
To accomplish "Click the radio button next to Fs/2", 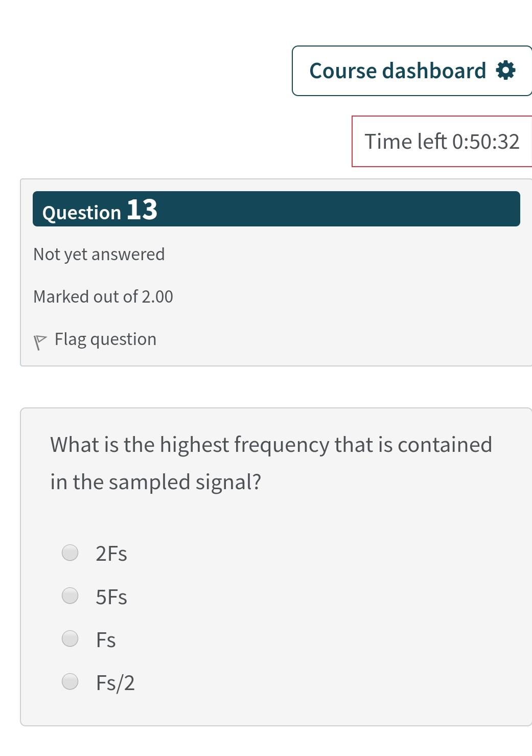I will tap(70, 681).
